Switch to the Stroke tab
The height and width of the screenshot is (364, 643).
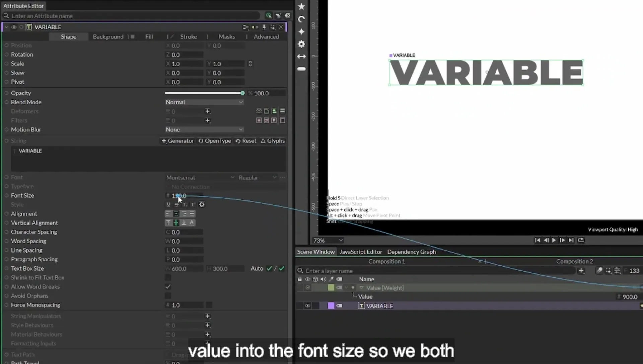pos(189,36)
